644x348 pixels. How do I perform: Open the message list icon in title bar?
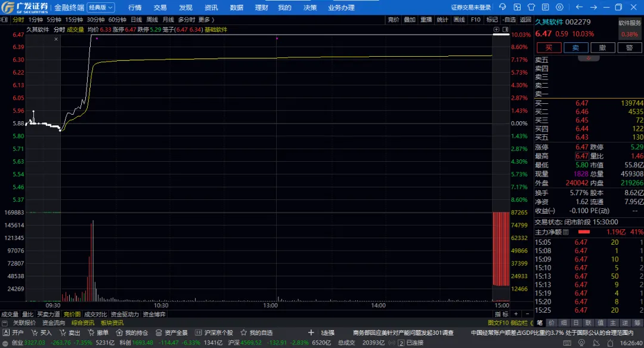[x=546, y=7]
